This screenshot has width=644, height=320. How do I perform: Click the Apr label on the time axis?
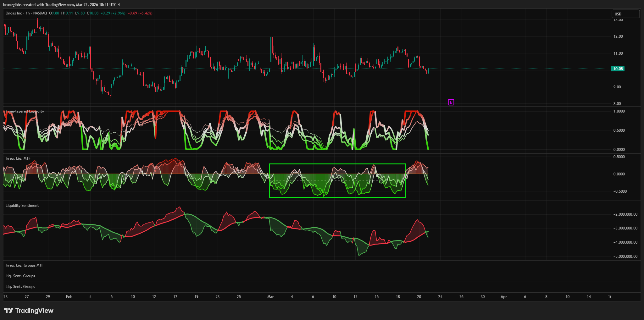coord(504,297)
